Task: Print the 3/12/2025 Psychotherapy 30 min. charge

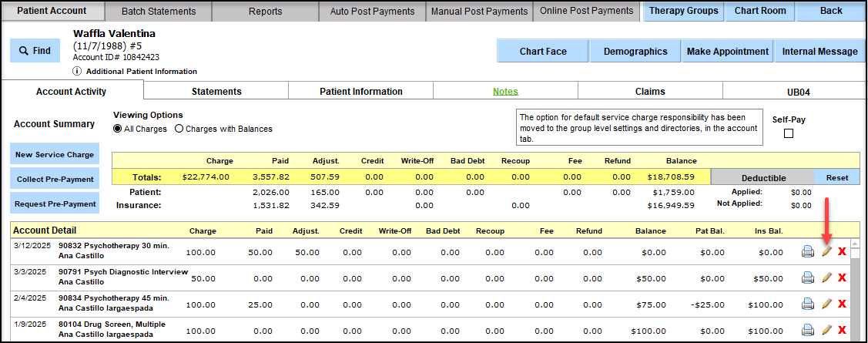Action: coord(808,252)
